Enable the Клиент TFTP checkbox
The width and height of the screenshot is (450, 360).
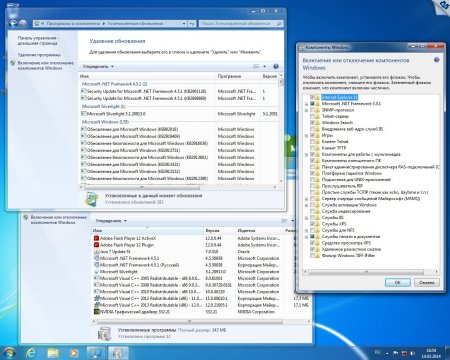pyautogui.click(x=313, y=148)
